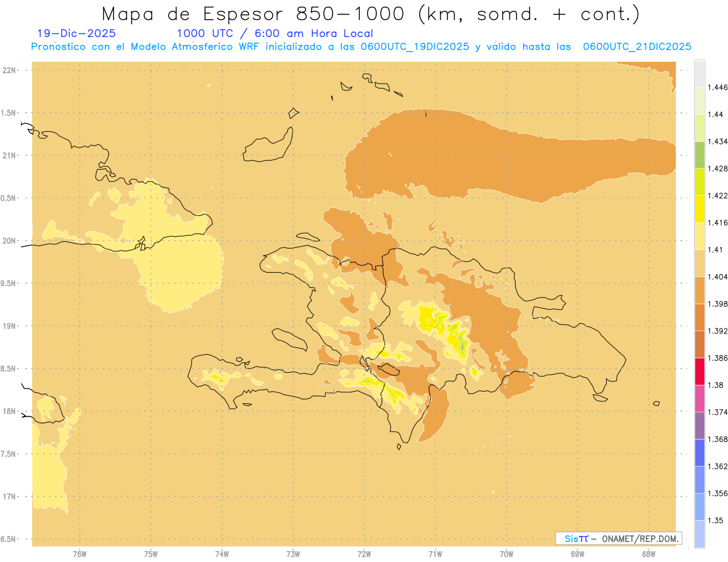This screenshot has height=562, width=728.
Task: Click the longitude label 76W
Action: click(x=79, y=554)
